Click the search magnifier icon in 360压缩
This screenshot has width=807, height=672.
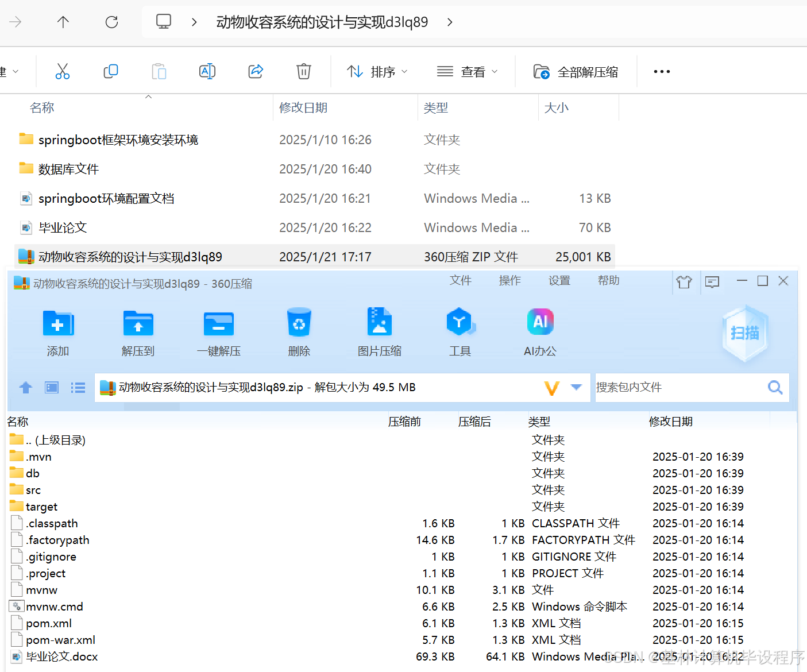click(775, 388)
